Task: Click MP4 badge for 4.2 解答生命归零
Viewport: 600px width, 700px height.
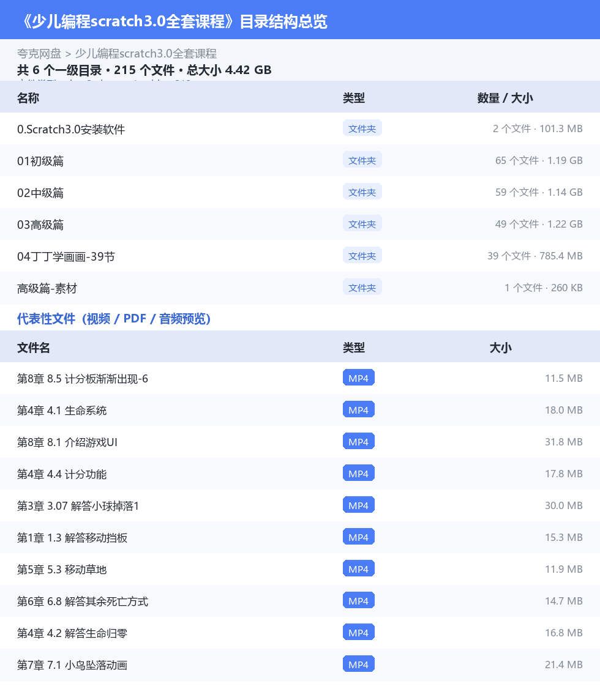Action: [358, 633]
